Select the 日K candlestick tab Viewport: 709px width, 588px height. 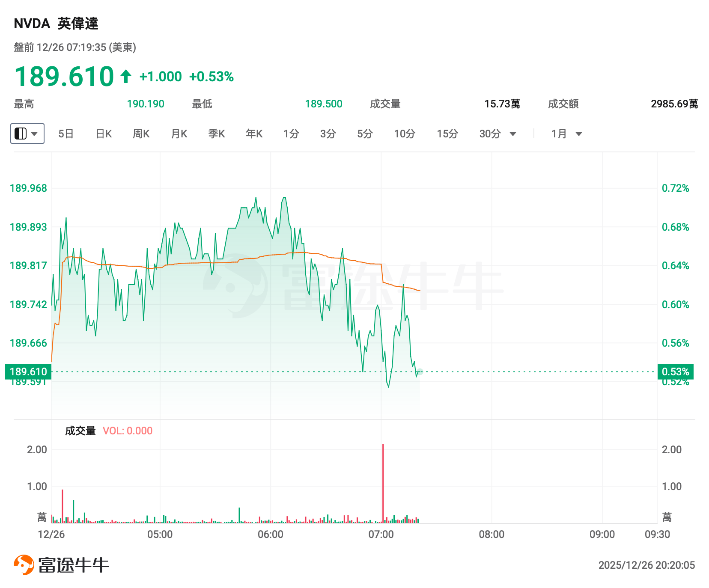click(104, 134)
